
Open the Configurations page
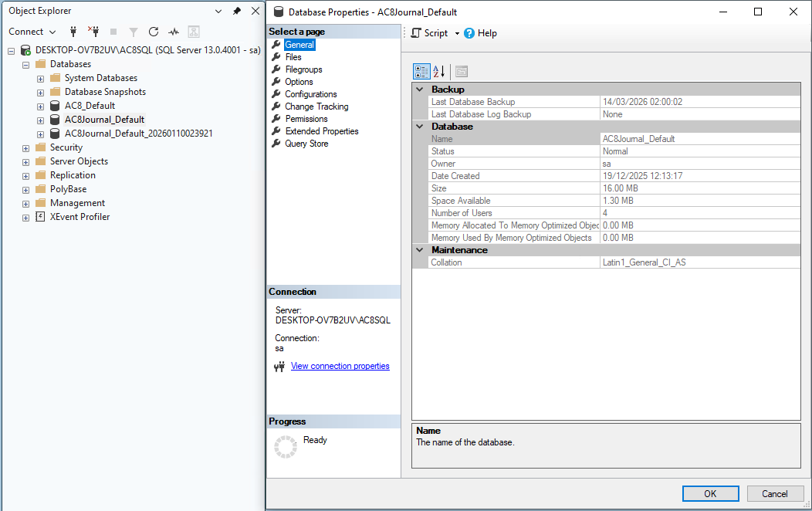[311, 94]
